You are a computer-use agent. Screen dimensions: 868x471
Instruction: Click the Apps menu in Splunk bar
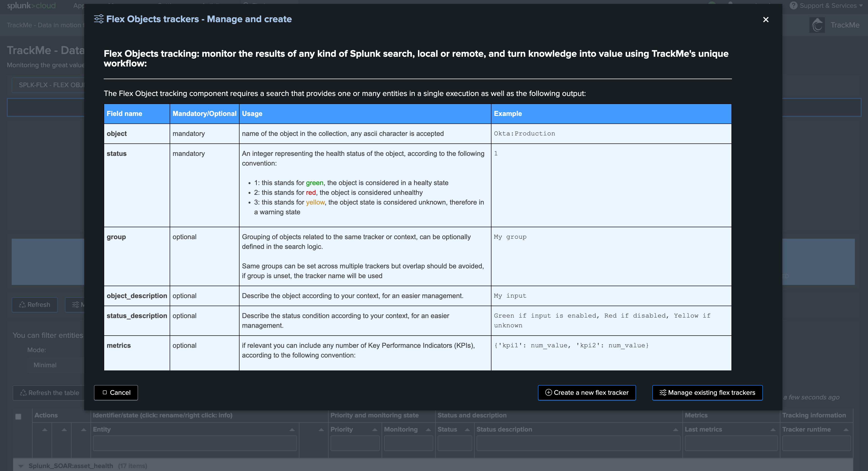(x=79, y=6)
